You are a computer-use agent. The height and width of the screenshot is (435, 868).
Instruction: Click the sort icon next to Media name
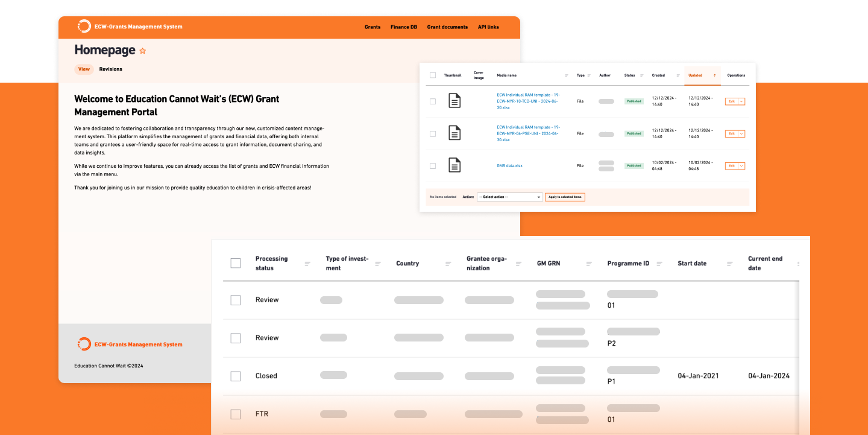pyautogui.click(x=567, y=75)
